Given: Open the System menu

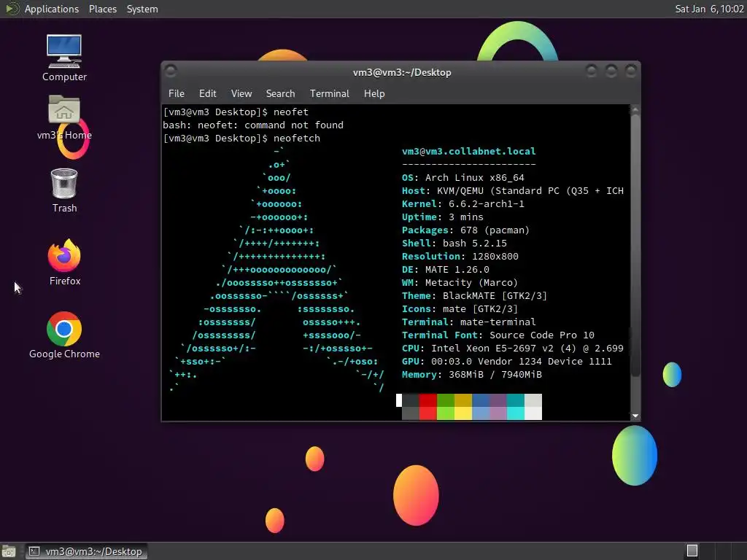Looking at the screenshot, I should coord(142,9).
